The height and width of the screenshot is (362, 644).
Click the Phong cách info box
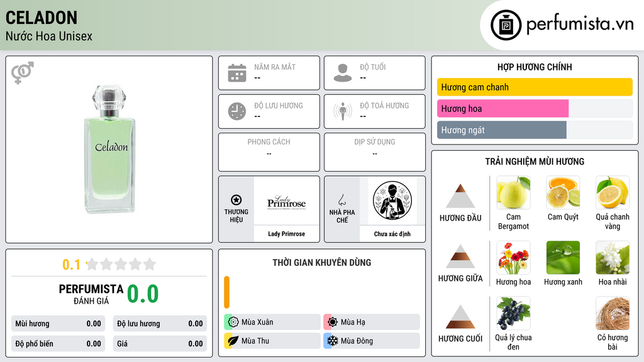269,152
